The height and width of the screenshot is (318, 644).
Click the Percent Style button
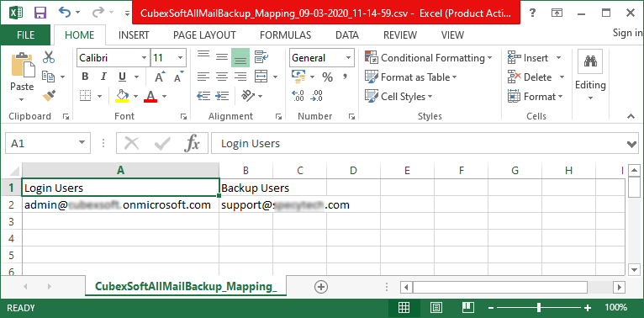[327, 77]
